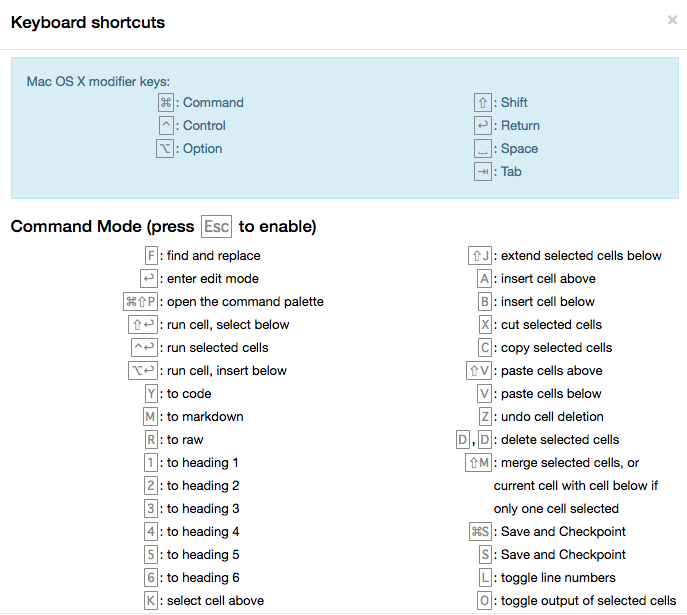Click the B key for insert cell below
The width and height of the screenshot is (687, 615).
[485, 301]
